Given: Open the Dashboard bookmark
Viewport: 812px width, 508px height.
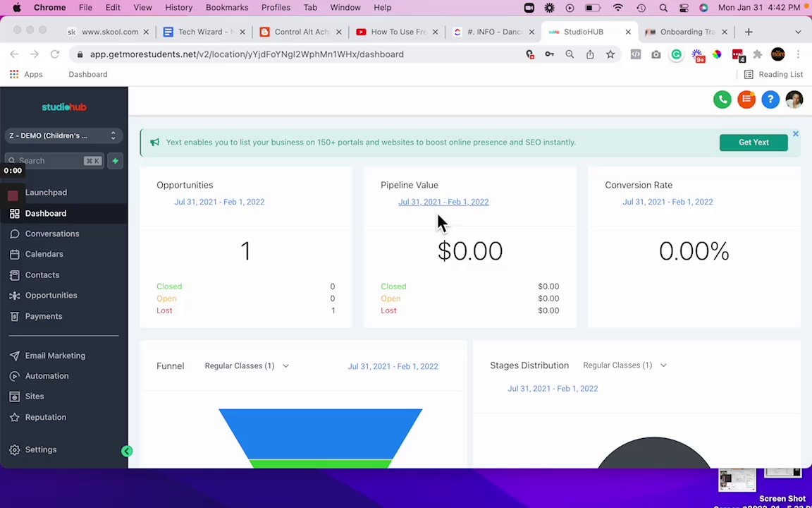Looking at the screenshot, I should coord(88,75).
